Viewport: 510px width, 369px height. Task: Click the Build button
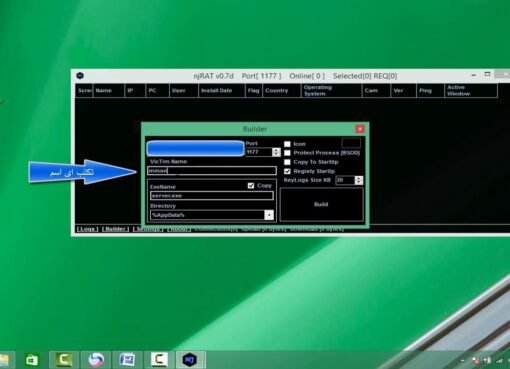[x=321, y=204]
